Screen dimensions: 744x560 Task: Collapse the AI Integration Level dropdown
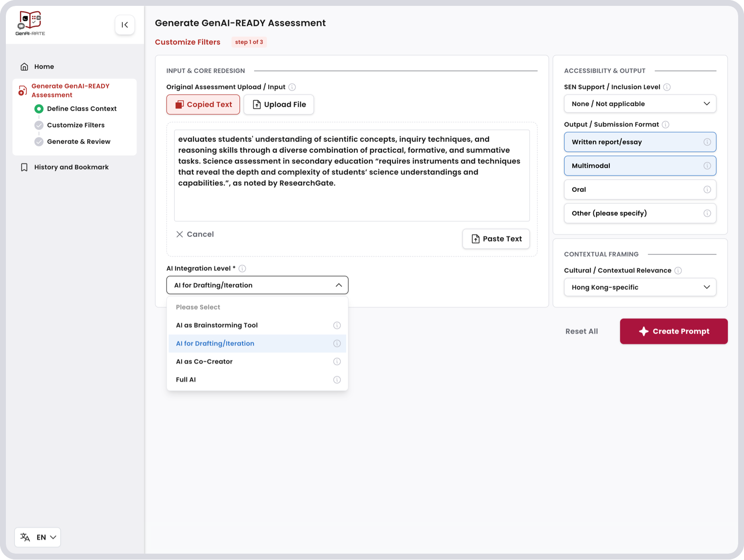[257, 285]
